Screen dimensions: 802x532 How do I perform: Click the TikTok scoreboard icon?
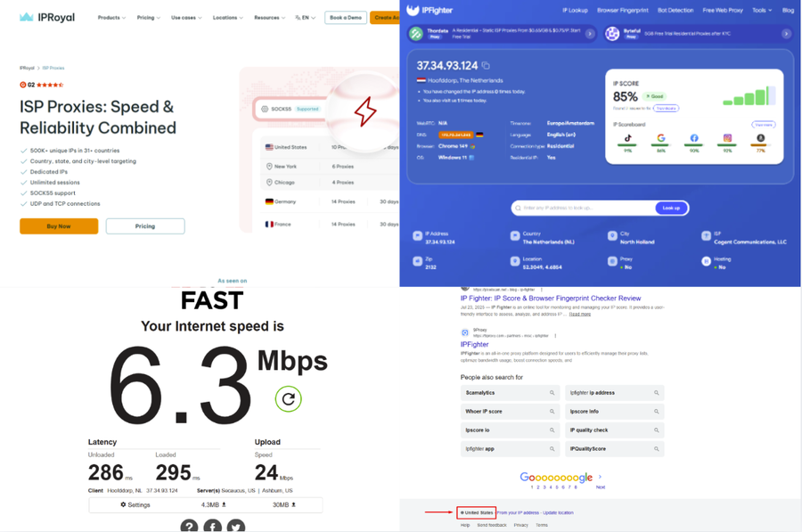click(627, 138)
